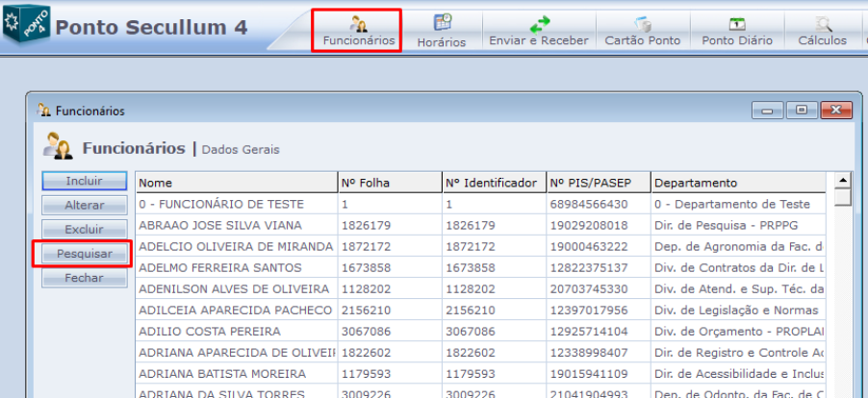Screen dimensions: 868x398
Task: Click the Ponto Secullum 4 logo
Action: pyautogui.click(x=22, y=25)
